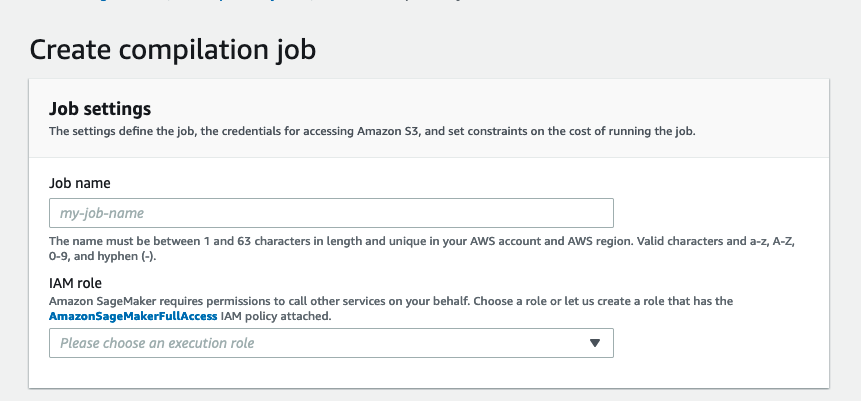Screen dimensions: 861x401
Task: Click the "IAM role" field label
Action: click(75, 283)
